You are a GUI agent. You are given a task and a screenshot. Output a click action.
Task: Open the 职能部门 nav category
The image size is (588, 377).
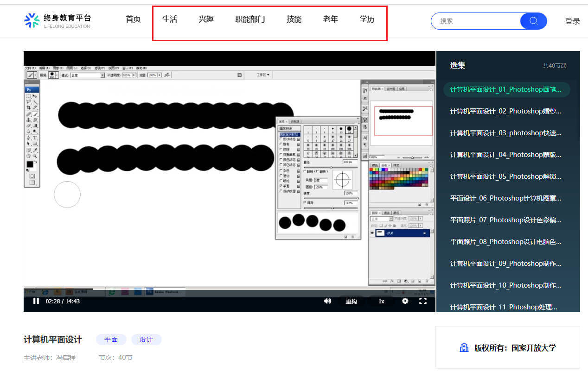pos(250,19)
